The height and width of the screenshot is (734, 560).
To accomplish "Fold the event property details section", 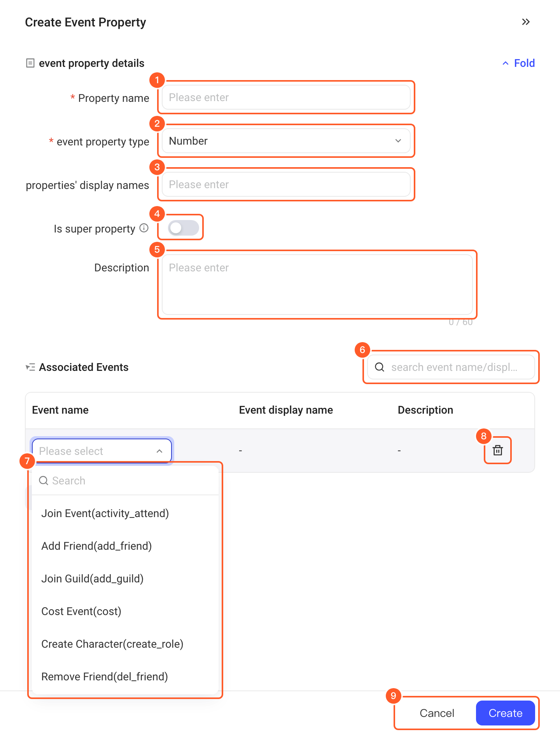I will coord(519,63).
